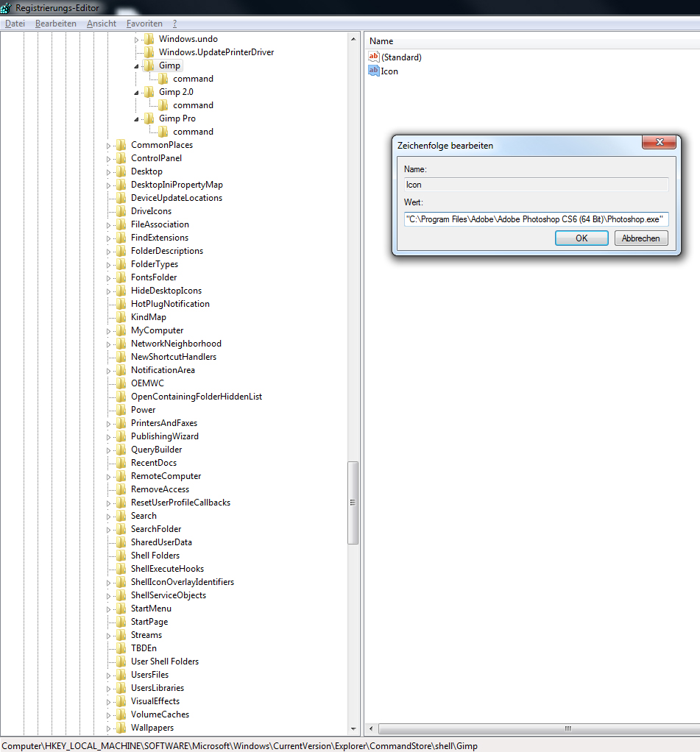Click the tree pane scroll up arrow

(x=353, y=39)
